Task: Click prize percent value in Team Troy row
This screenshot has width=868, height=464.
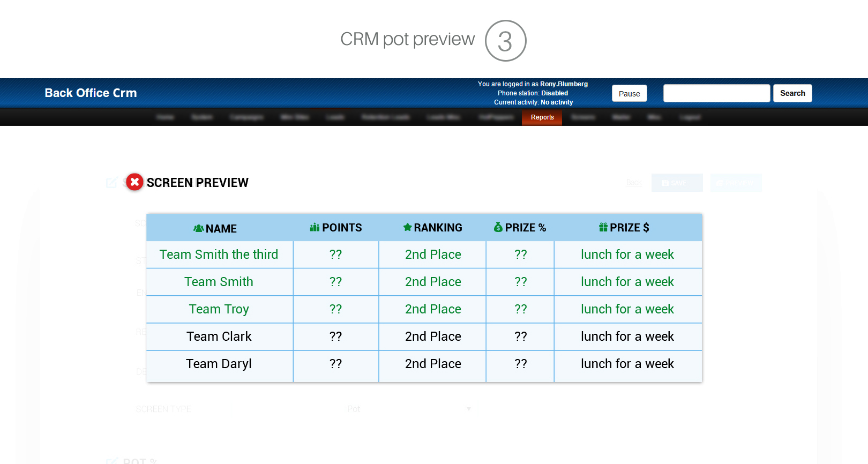Action: [521, 309]
